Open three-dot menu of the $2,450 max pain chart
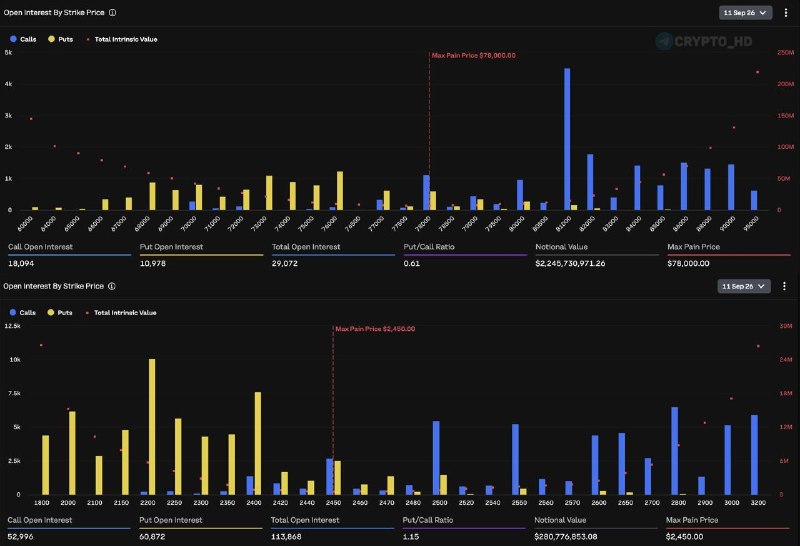This screenshot has width=800, height=546. click(x=784, y=286)
